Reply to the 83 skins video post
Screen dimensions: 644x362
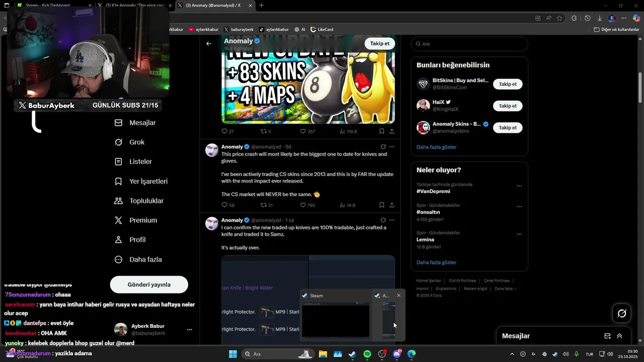227,131
